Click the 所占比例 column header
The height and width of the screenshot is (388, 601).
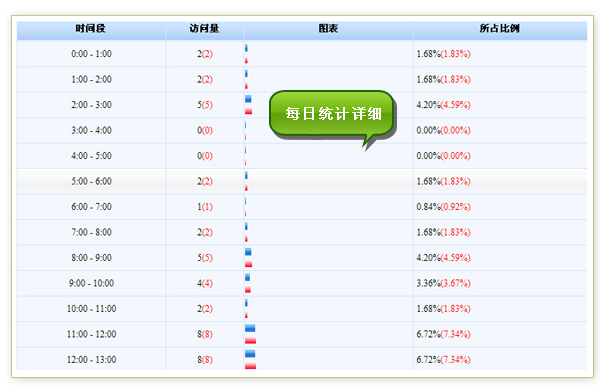tap(500, 29)
